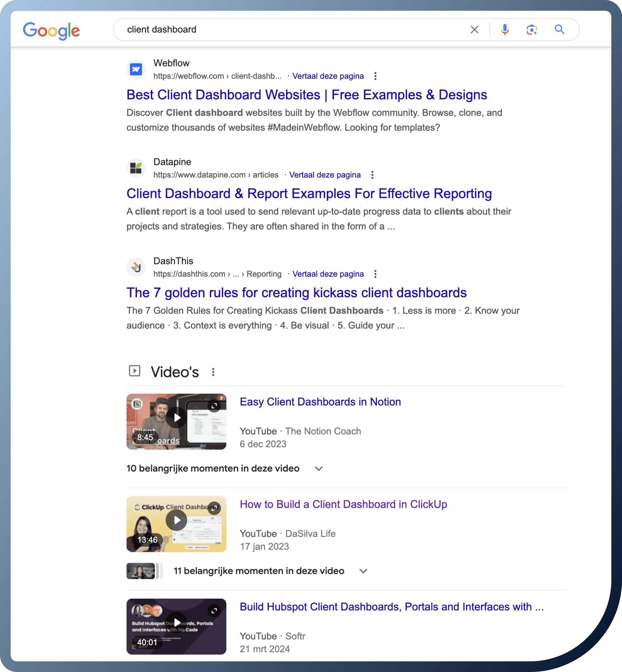Screen dimensions: 622x672
Task: Open Easy Client Dashboards in Notion
Action: (320, 402)
